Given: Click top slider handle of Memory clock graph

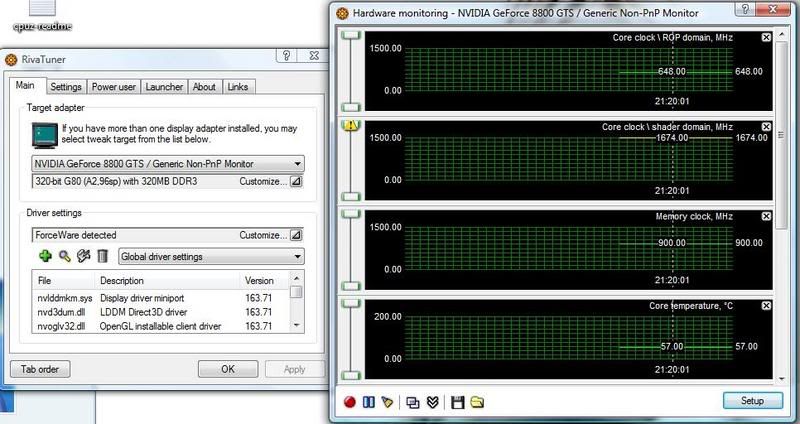Looking at the screenshot, I should [x=351, y=214].
